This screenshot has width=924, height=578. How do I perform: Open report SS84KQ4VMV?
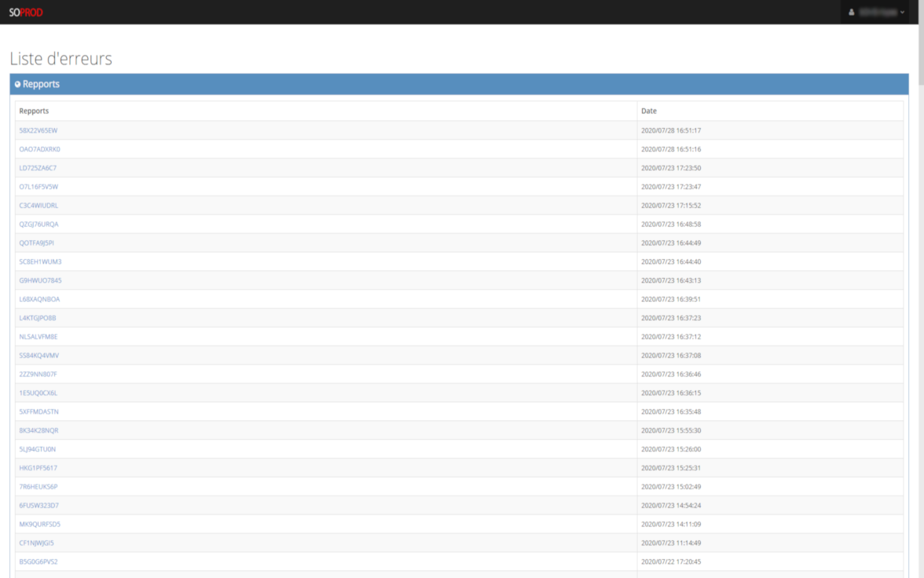point(39,356)
